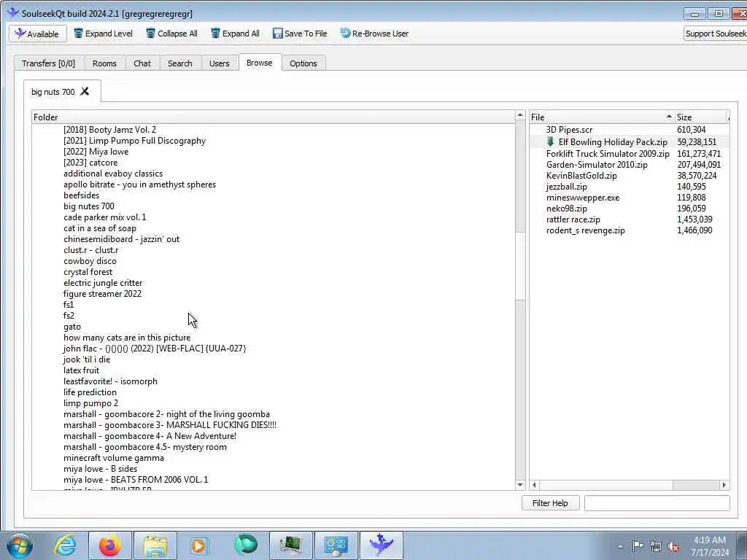The width and height of the screenshot is (747, 560).
Task: Click Re-Browse User button
Action: tap(374, 34)
